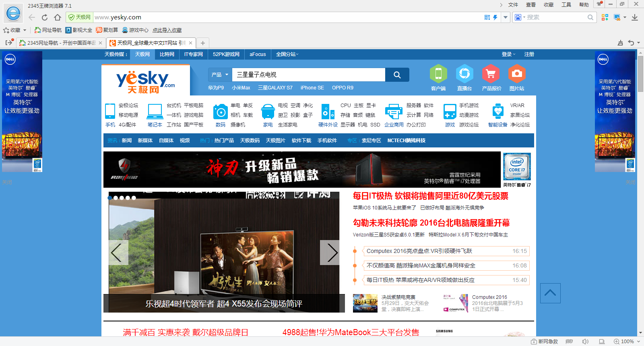Open the 查看 menu
Screen dimensions: 644x346
click(x=531, y=5)
